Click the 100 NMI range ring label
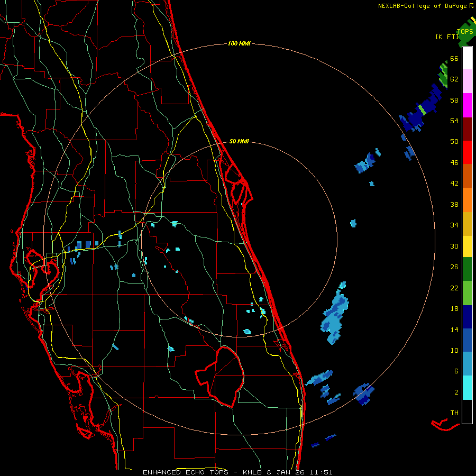The width and height of the screenshot is (476, 476). coord(239,43)
